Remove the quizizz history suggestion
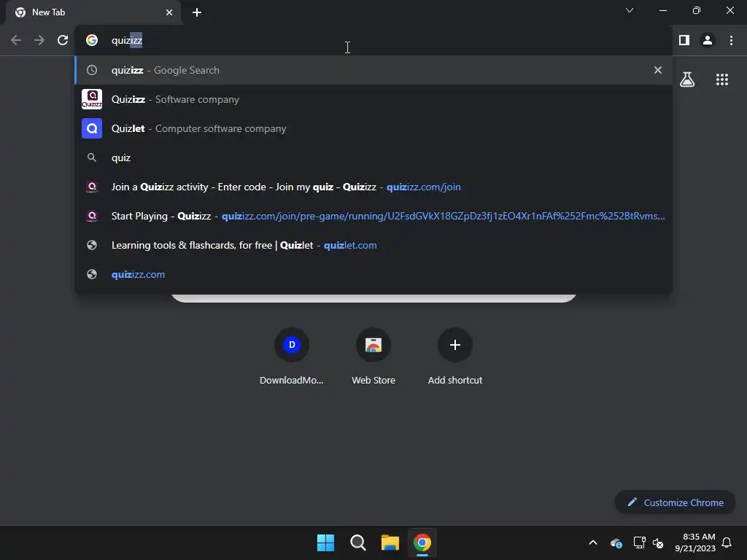The height and width of the screenshot is (560, 747). coord(658,70)
